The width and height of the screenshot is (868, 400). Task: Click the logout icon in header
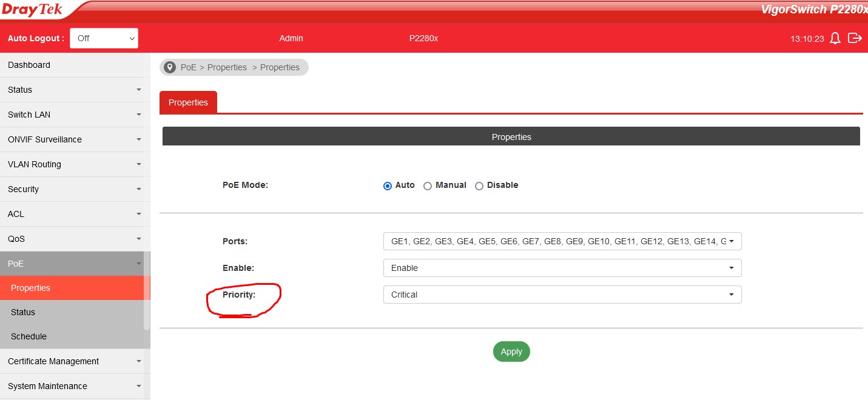pos(855,38)
